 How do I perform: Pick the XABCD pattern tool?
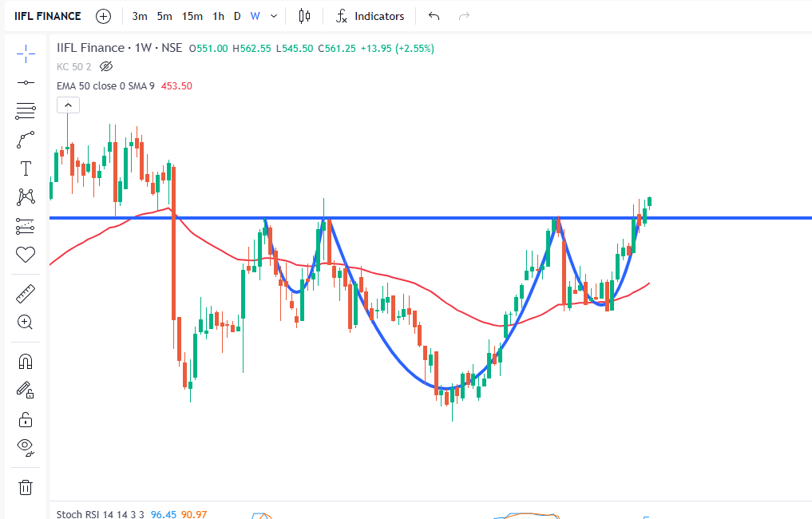[26, 196]
